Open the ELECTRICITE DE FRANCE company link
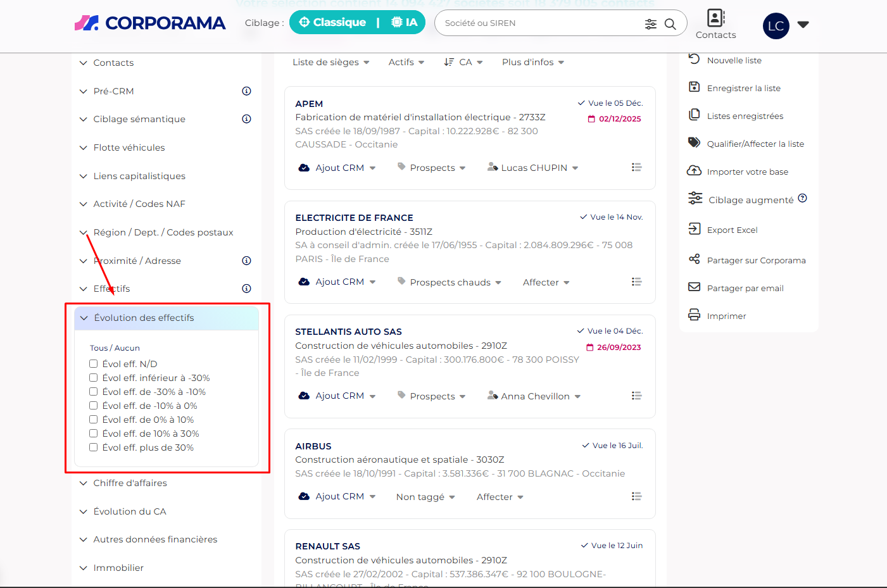This screenshot has width=887, height=588. 354,218
